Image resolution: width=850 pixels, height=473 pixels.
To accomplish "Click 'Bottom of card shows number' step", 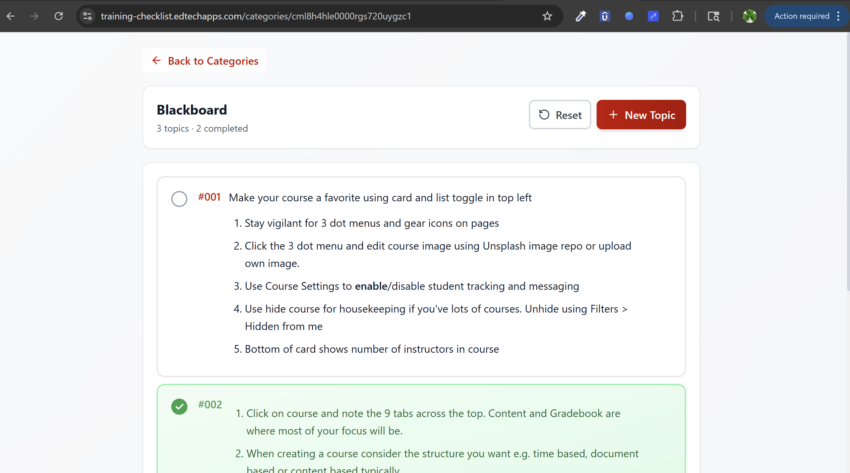I will point(372,349).
